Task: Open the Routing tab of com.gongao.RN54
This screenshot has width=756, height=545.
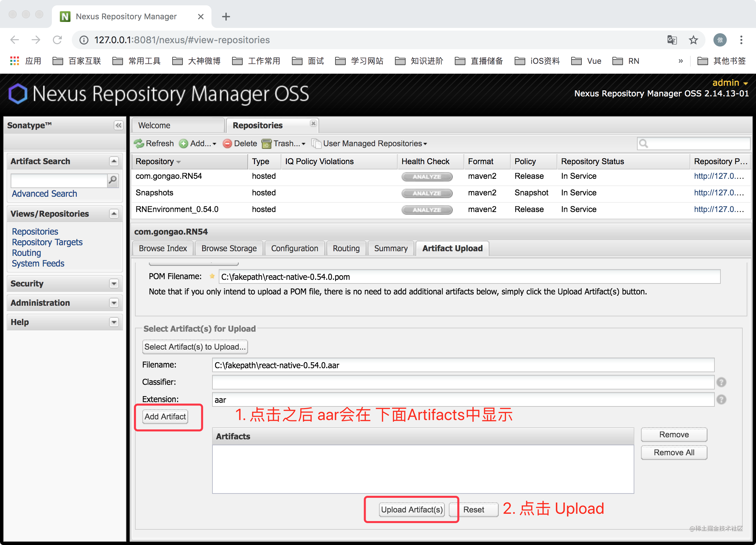Action: (346, 249)
